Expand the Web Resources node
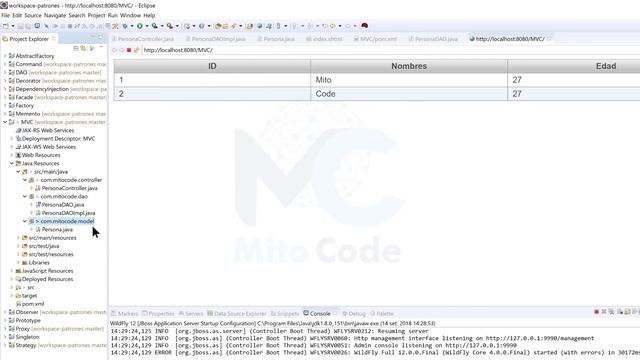This screenshot has height=360, width=640. click(x=11, y=155)
